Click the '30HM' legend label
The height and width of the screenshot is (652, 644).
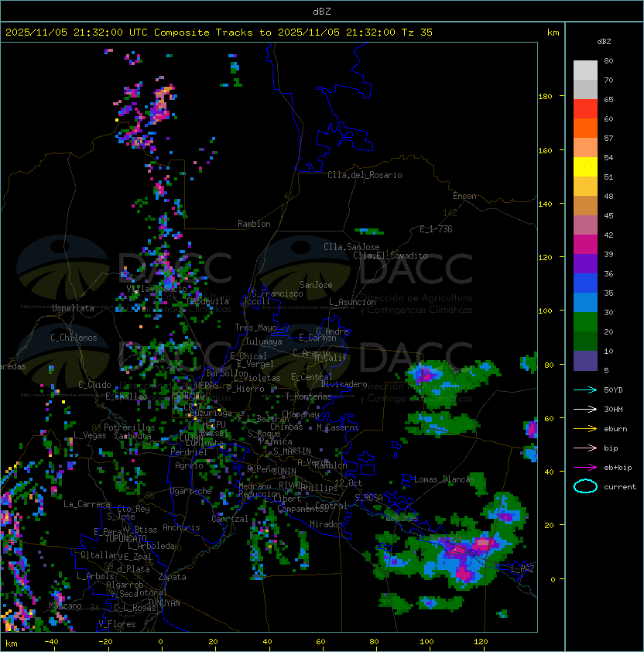pos(613,409)
